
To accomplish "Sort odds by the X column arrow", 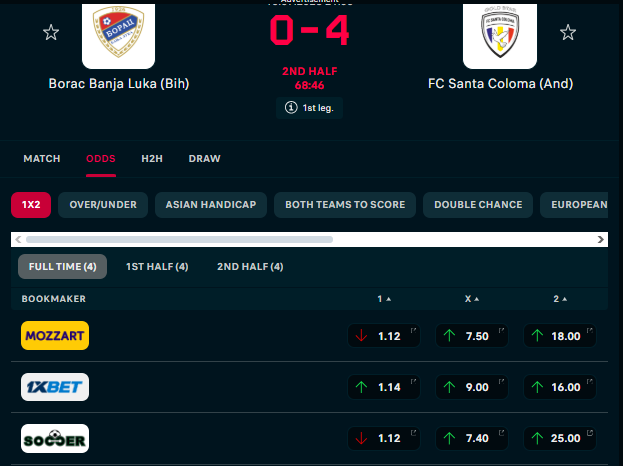I will click(x=477, y=299).
